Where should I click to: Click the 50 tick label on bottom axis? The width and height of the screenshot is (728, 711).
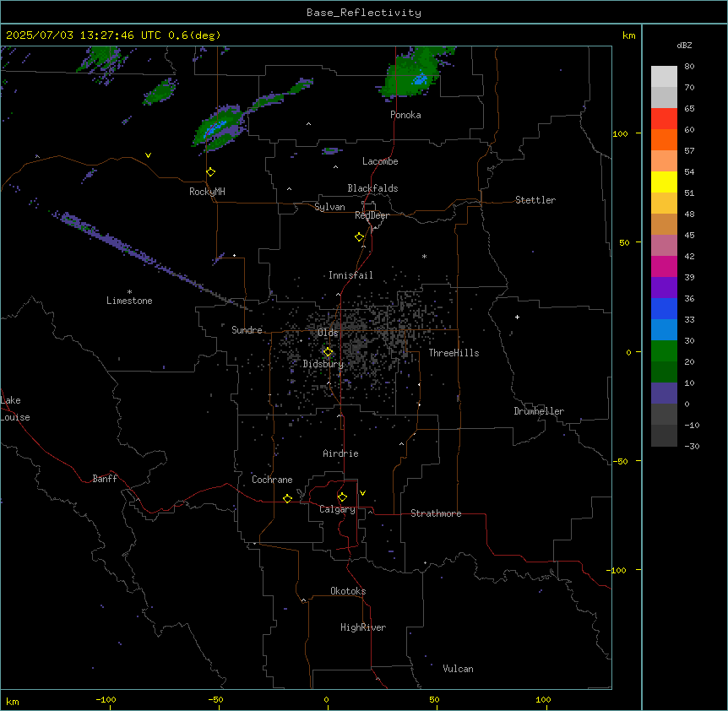(434, 699)
